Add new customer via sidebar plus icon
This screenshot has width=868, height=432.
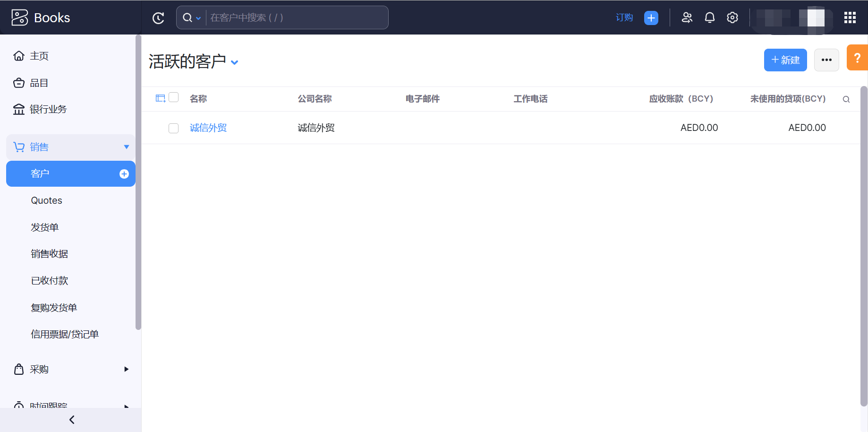pos(124,174)
